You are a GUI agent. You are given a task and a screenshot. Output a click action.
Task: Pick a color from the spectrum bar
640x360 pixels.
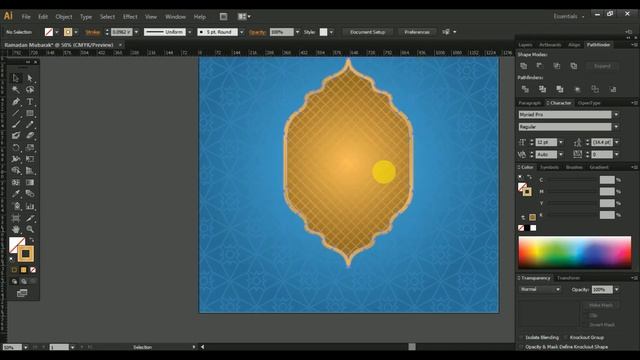coord(575,252)
